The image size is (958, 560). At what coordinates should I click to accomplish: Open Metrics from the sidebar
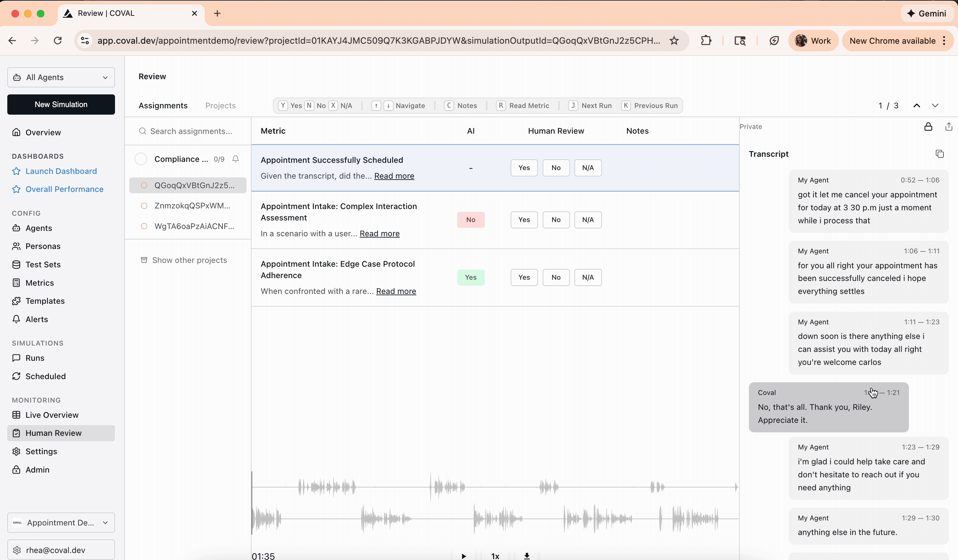click(40, 283)
